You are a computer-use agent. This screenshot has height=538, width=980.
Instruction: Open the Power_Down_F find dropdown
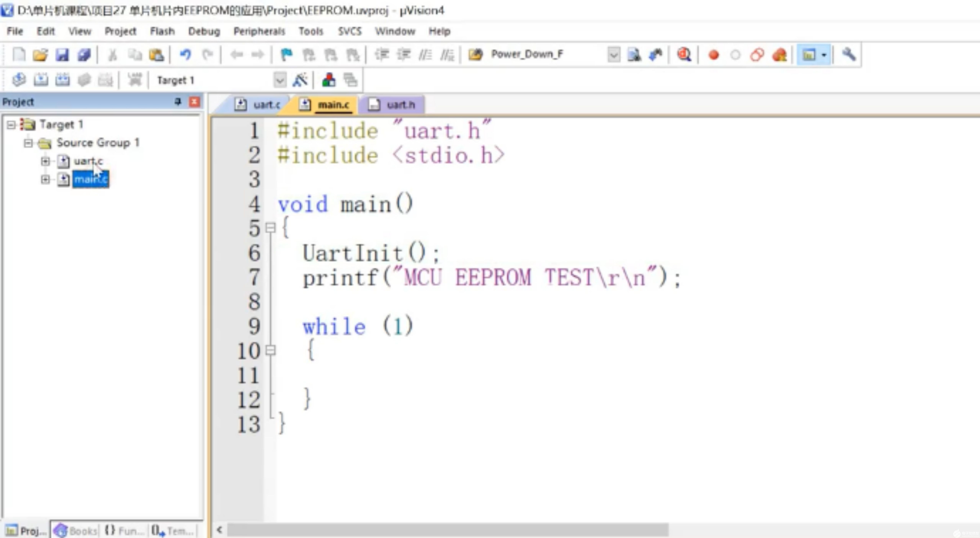613,55
